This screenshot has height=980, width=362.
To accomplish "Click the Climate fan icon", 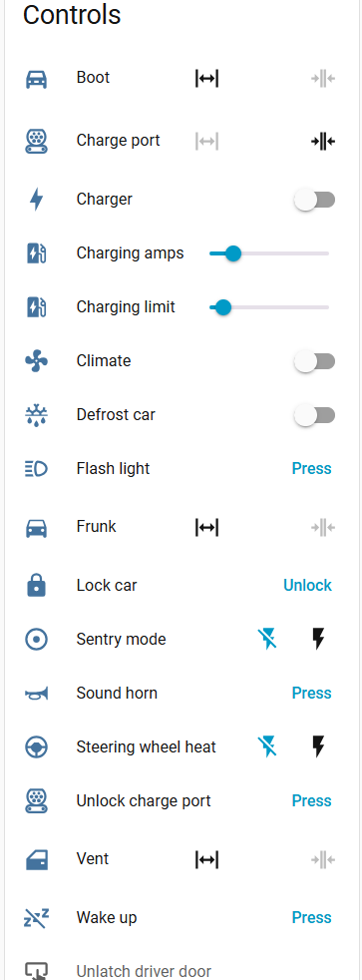I will pos(36,361).
